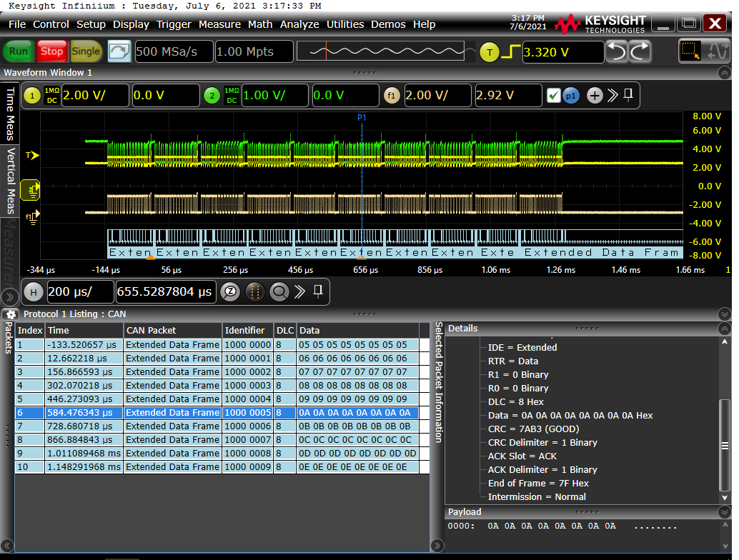This screenshot has width=739, height=560.
Task: Click channel 2 scale 1.00 V/ field
Action: click(x=274, y=96)
